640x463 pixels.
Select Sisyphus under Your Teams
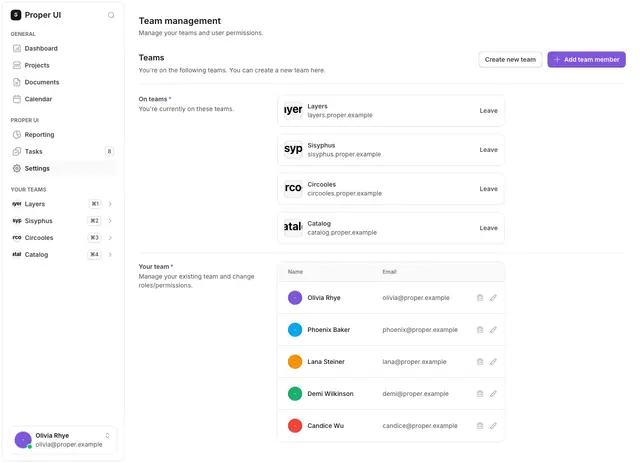point(62,221)
